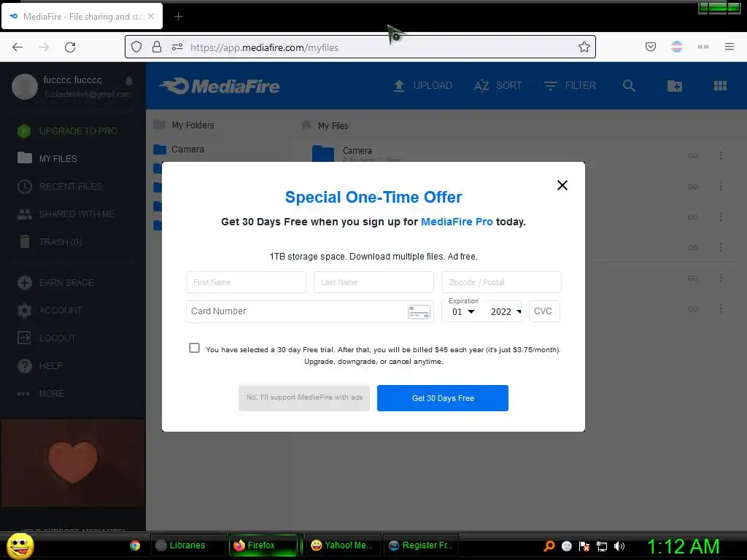Click the taskbar clock showing 1:12 AM
Viewport: 747px width, 560px height.
point(683,546)
